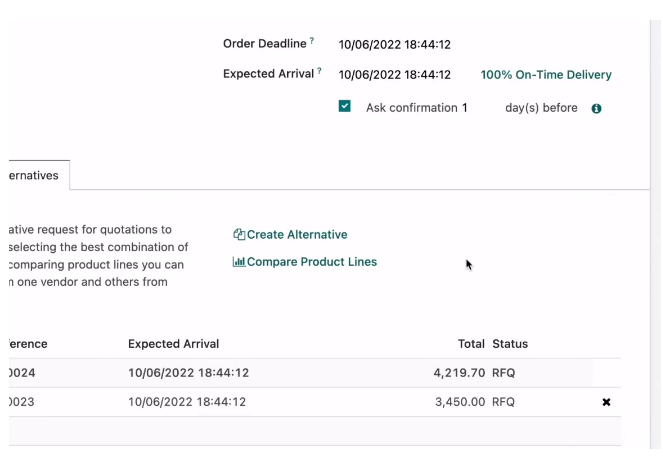
Task: Click the Expected Arrival date field at top
Action: coord(395,75)
